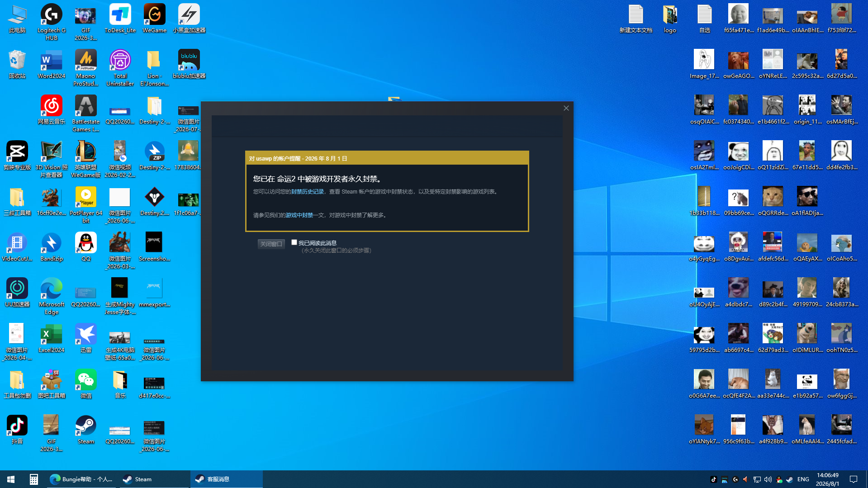
Task: Open the volume control in system tray
Action: pos(768,479)
